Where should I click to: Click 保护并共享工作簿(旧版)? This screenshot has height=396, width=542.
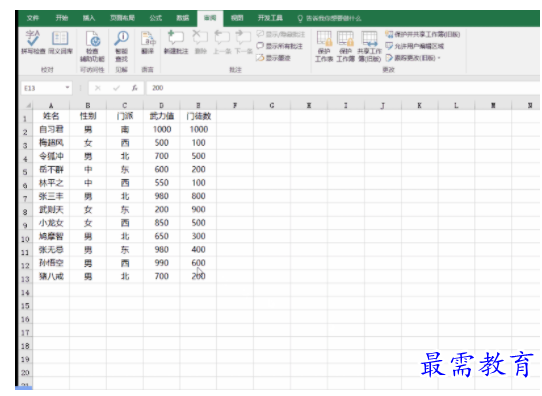422,34
